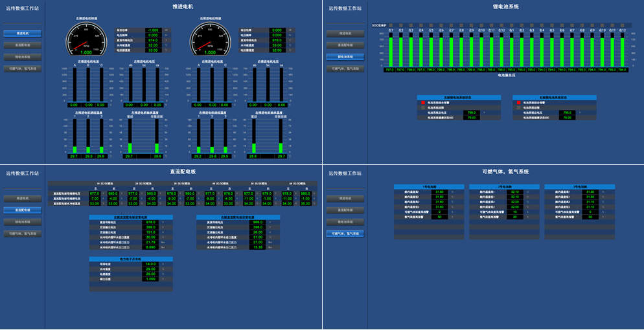644x330 pixels.
Task: Click the 电力电子开关柜 panel header
Action: (131, 259)
